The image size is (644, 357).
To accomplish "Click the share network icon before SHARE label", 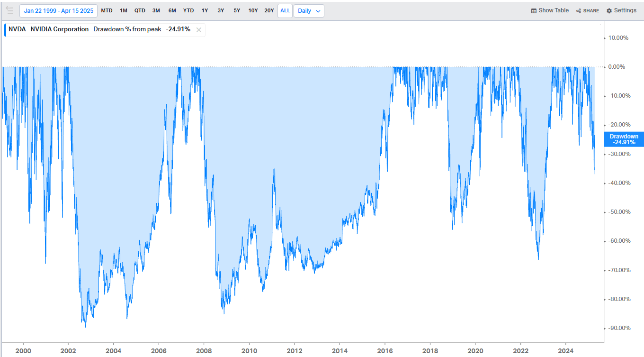I will (x=578, y=10).
